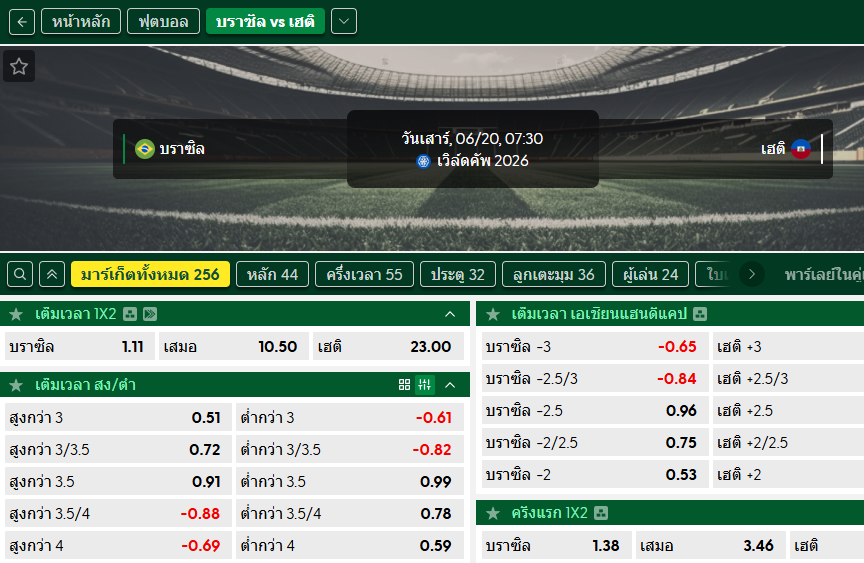
Task: Add match to favorites with star icon
Action: coord(19,66)
